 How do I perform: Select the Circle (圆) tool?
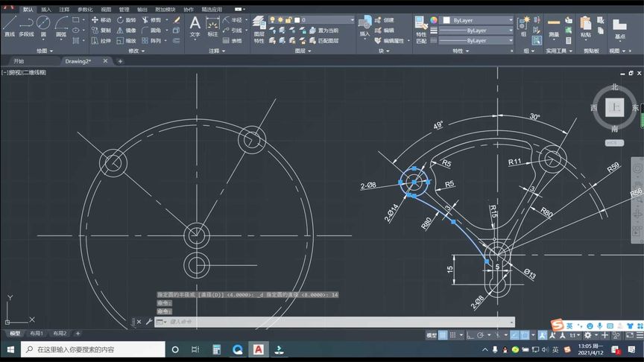coord(43,27)
